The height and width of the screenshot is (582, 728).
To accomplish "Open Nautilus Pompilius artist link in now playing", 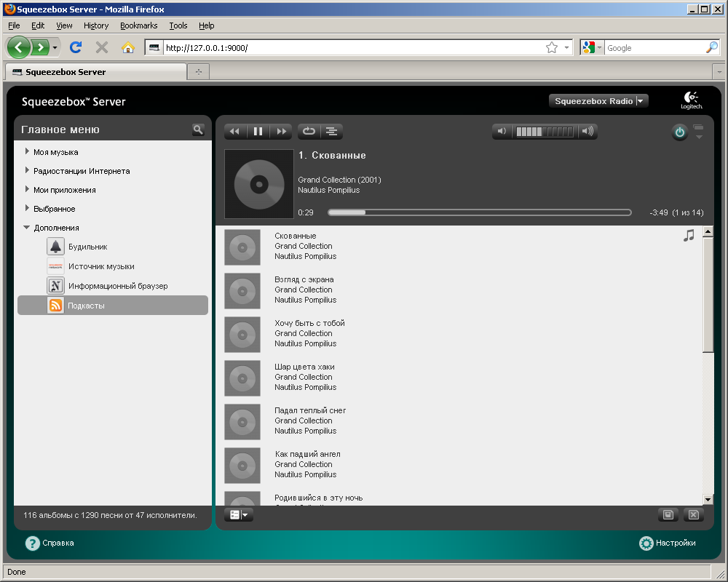I will tap(329, 191).
